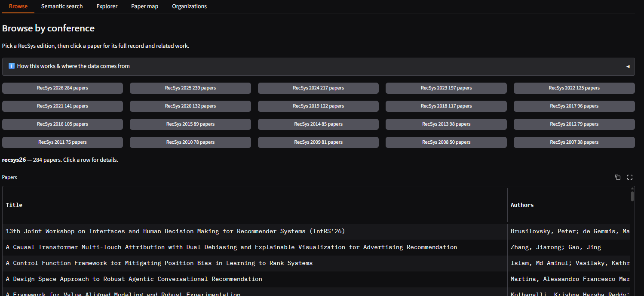Viewport: 644px width, 296px height.
Task: Open the Explorer tab
Action: tap(107, 6)
